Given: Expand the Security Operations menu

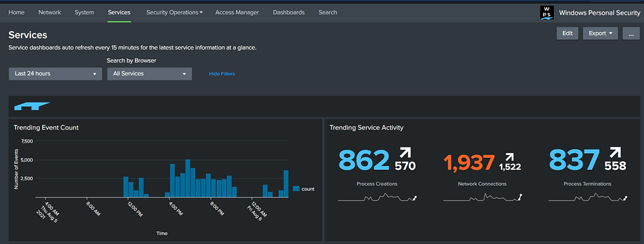Looking at the screenshot, I should click(x=175, y=12).
